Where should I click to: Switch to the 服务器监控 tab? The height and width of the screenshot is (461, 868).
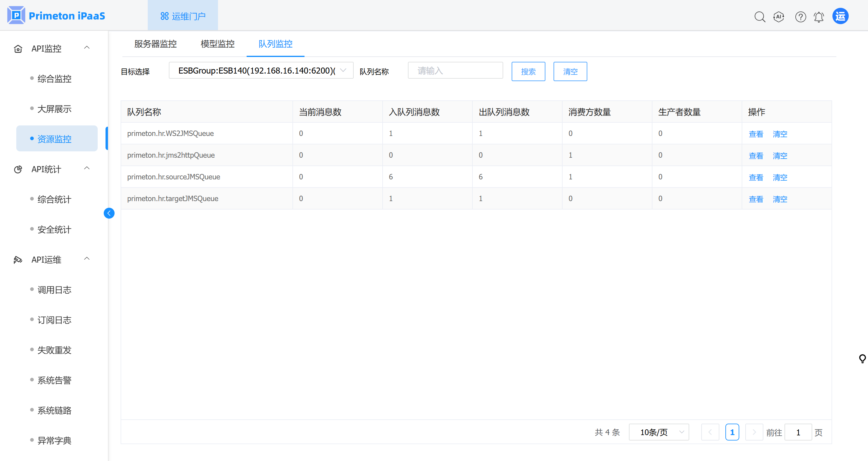click(155, 44)
